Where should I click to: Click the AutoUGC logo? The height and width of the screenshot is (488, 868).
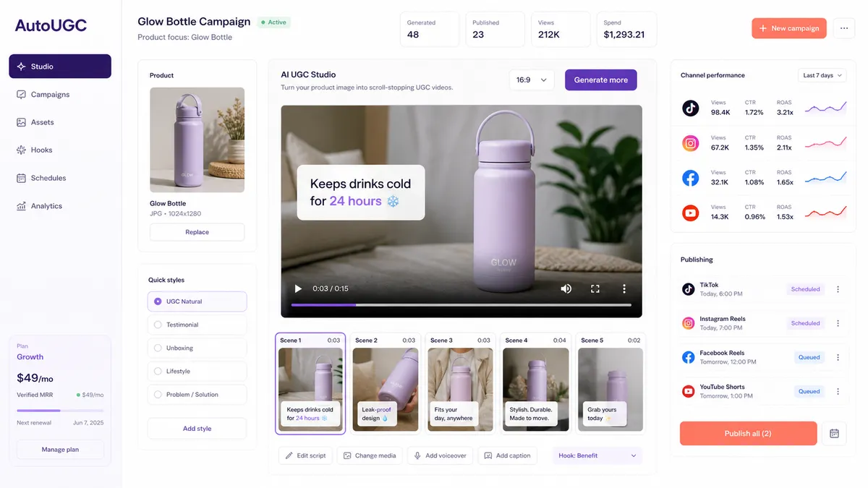[x=51, y=25]
